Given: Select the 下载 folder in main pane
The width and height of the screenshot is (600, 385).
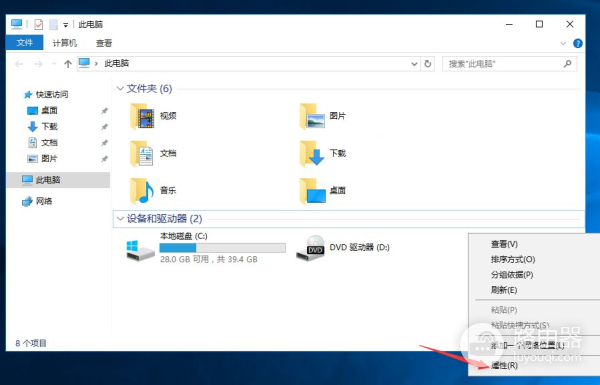Looking at the screenshot, I should 323,153.
